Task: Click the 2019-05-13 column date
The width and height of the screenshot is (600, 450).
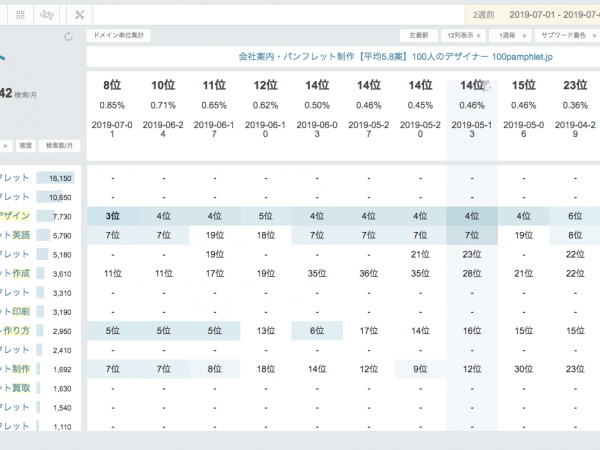Action: pyautogui.click(x=472, y=129)
